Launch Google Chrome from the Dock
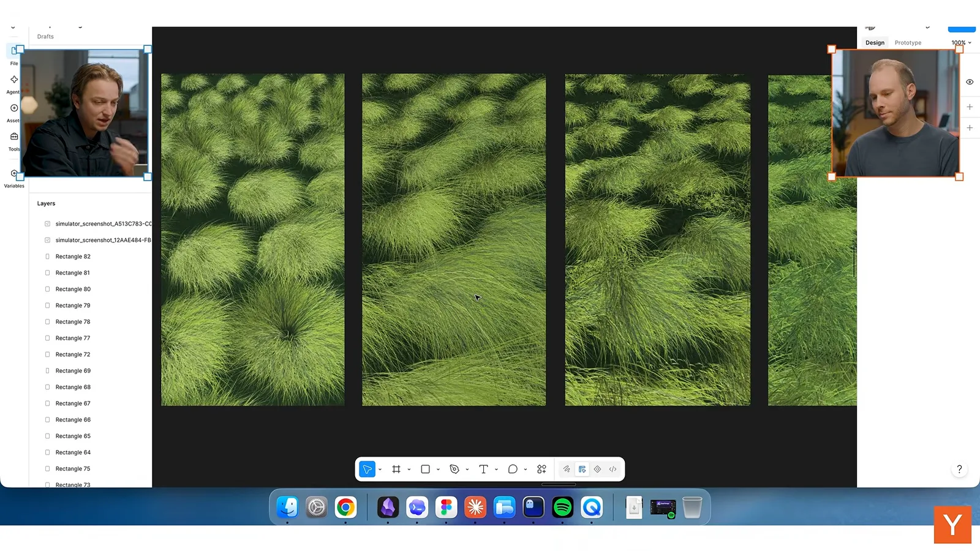Image resolution: width=980 pixels, height=551 pixels. coord(345,507)
